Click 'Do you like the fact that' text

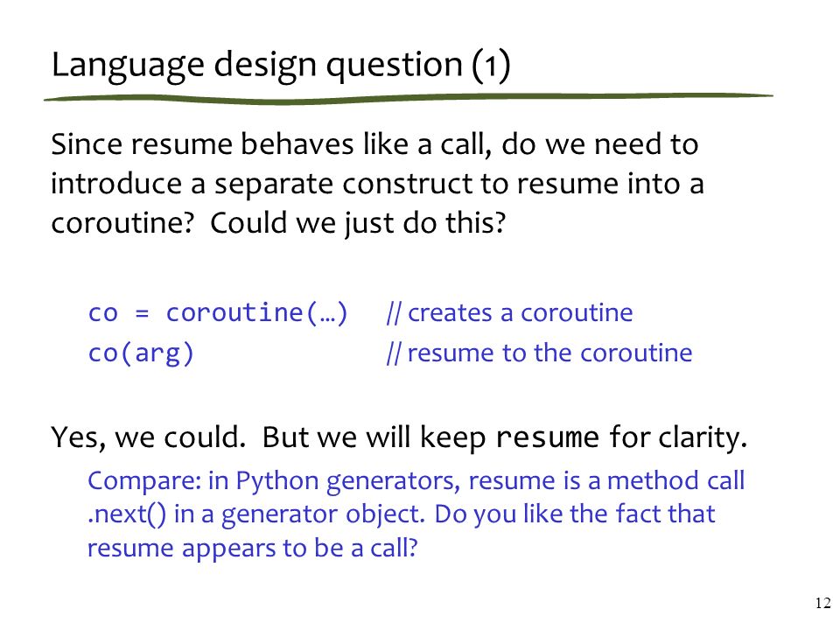pyautogui.click(x=574, y=514)
